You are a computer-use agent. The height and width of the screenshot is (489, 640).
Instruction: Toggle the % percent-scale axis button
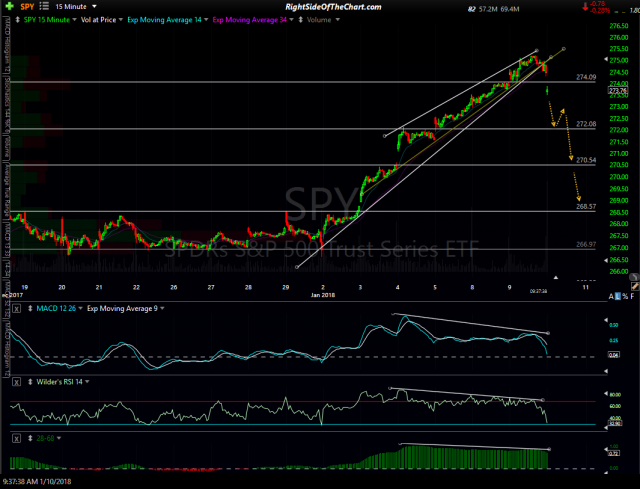[625, 296]
